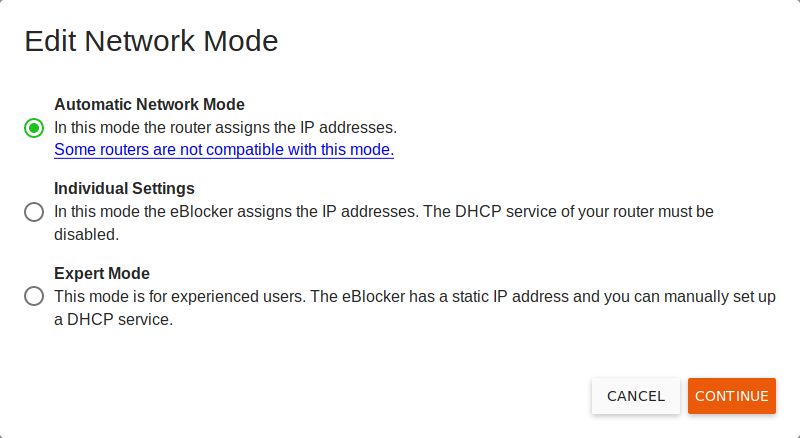This screenshot has height=438, width=800.
Task: Select the Individual Settings radio button
Action: pos(34,212)
